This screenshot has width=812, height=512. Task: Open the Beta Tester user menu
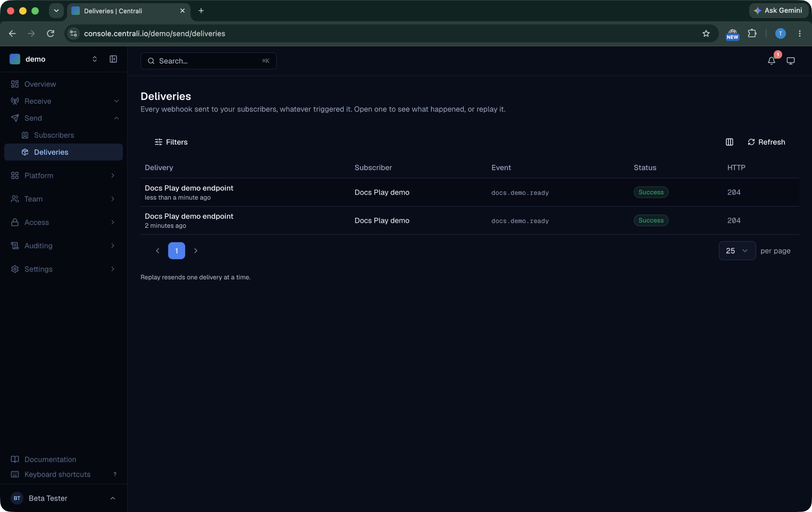pos(63,498)
